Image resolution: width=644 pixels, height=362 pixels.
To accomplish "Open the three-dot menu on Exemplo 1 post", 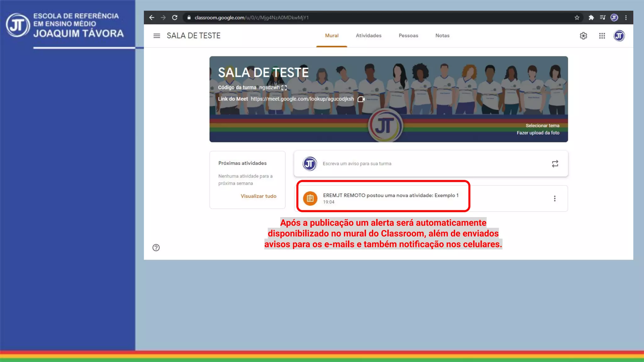I will point(555,199).
